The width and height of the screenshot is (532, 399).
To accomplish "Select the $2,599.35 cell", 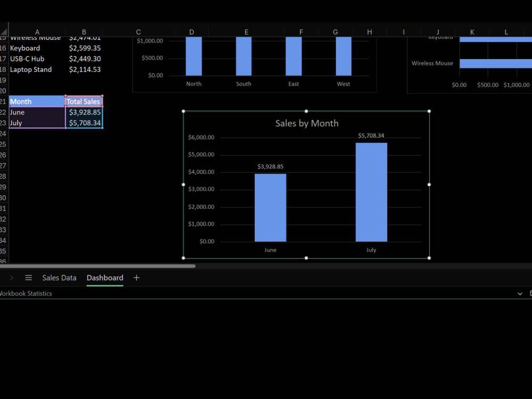I will pyautogui.click(x=84, y=48).
